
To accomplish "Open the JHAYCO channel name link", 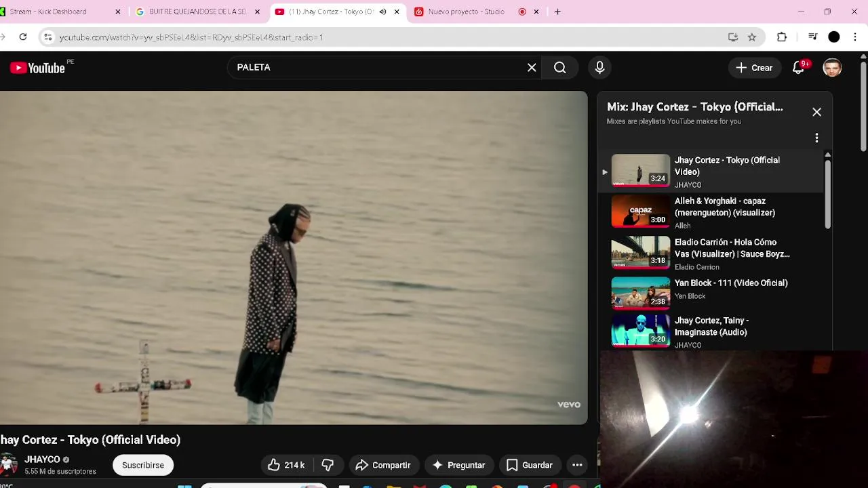I will 42,460.
